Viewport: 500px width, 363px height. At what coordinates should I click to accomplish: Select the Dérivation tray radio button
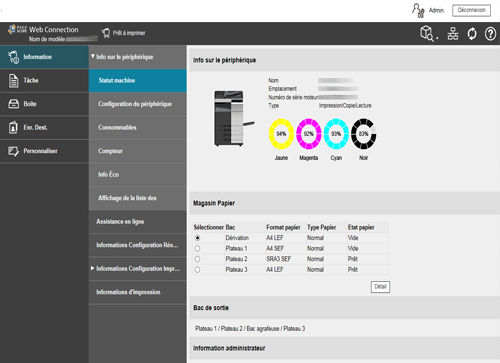coord(197,238)
